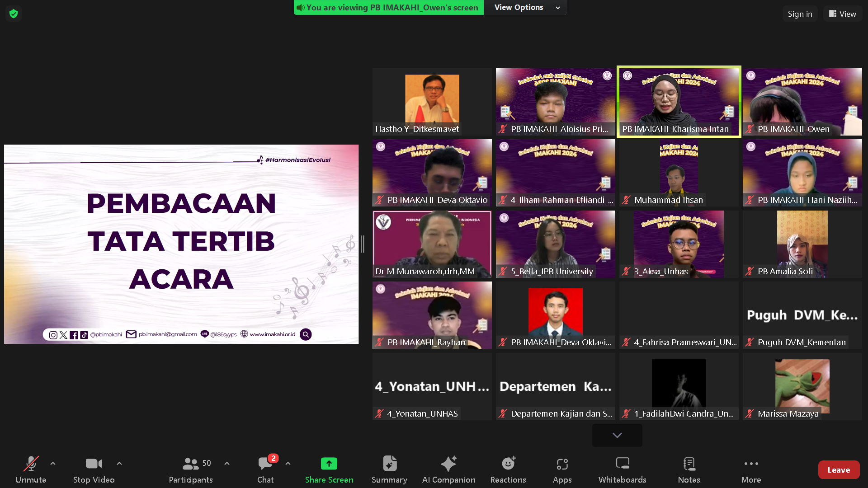
Task: Click the Sign in button
Action: (x=800, y=14)
